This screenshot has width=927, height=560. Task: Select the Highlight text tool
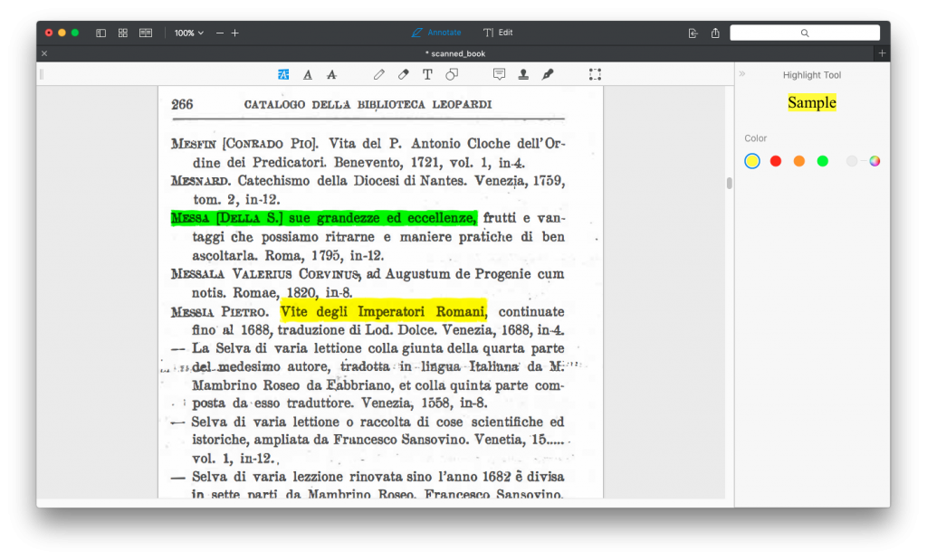click(283, 74)
